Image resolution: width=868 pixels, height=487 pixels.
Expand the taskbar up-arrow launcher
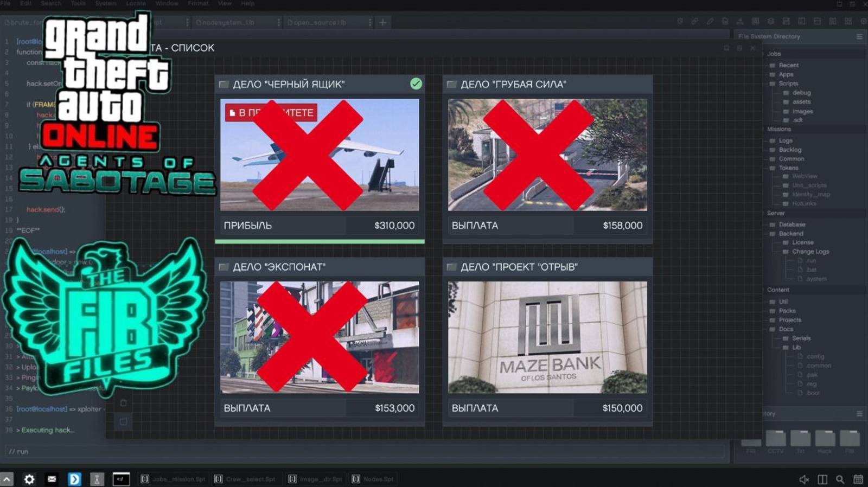(7, 479)
